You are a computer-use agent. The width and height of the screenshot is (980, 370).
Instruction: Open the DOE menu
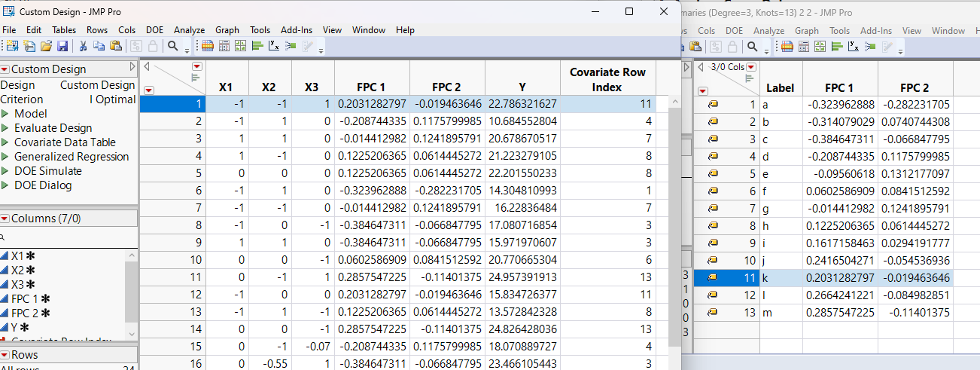[154, 30]
